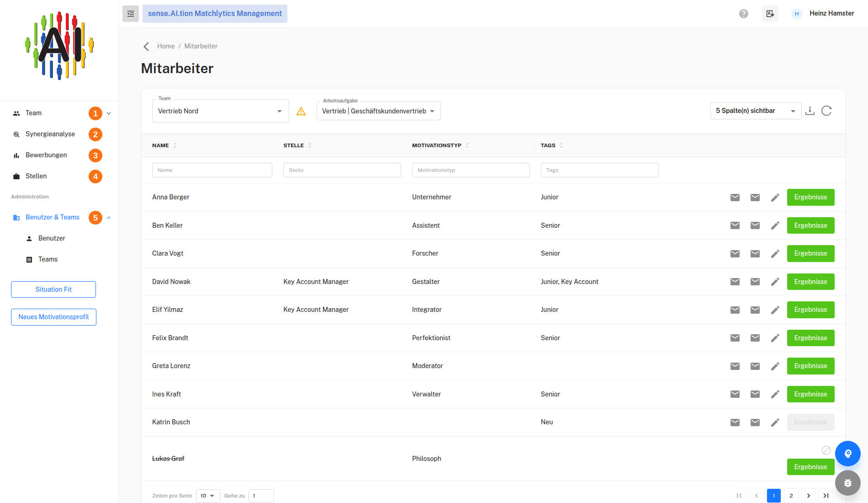
Task: Open the blue lightbulb floating button
Action: (x=848, y=454)
